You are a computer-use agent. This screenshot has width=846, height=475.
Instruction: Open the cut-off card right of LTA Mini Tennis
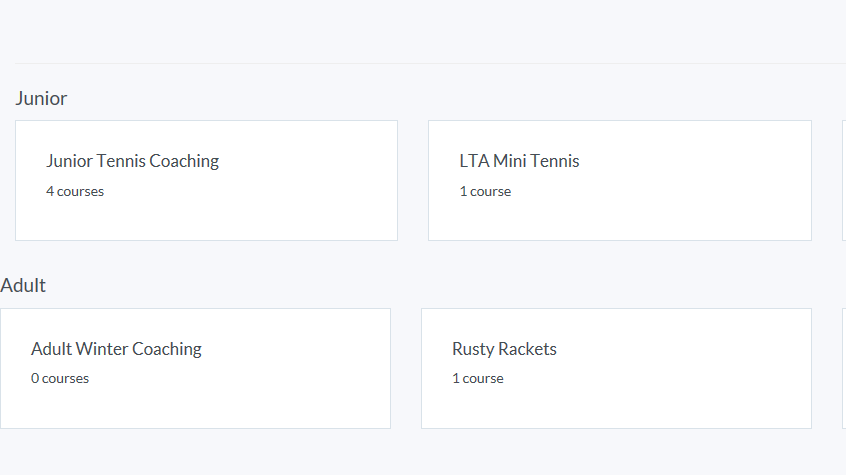tap(844, 180)
